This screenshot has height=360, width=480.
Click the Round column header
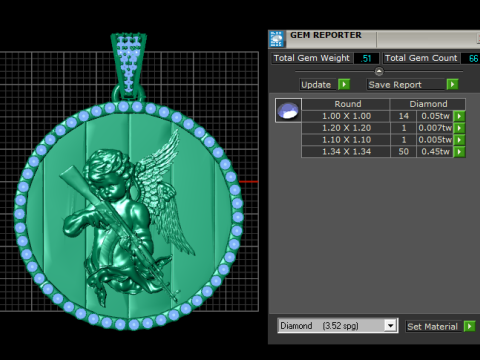point(346,104)
